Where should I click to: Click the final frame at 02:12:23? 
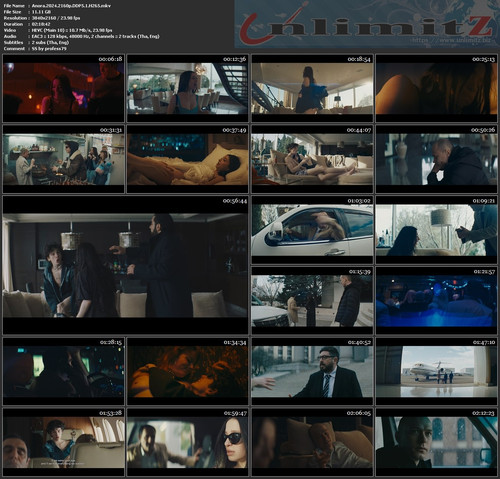(x=437, y=442)
